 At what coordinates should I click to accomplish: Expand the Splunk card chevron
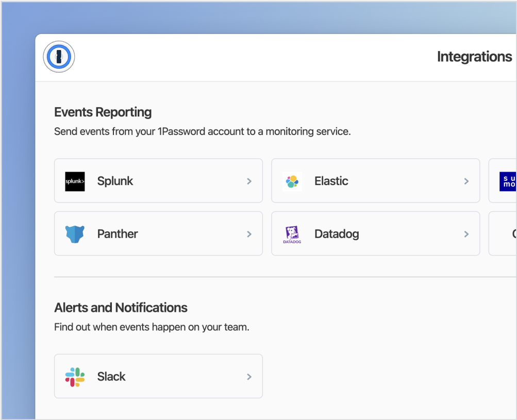click(x=249, y=181)
